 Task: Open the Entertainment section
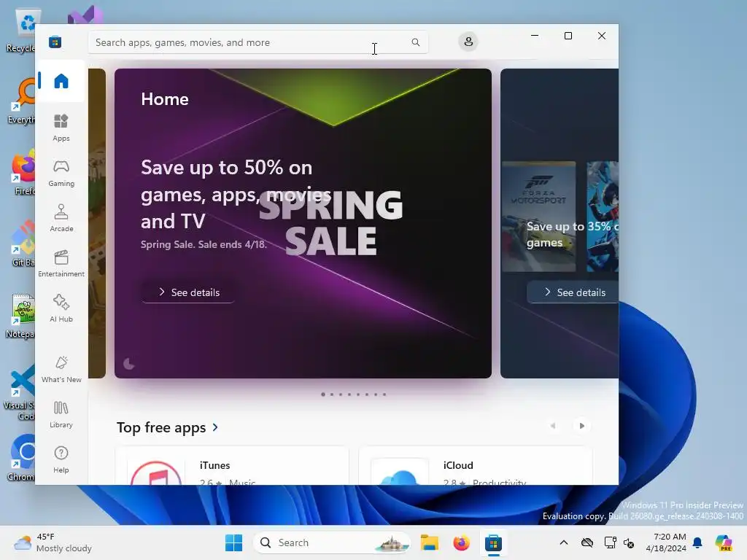click(61, 263)
